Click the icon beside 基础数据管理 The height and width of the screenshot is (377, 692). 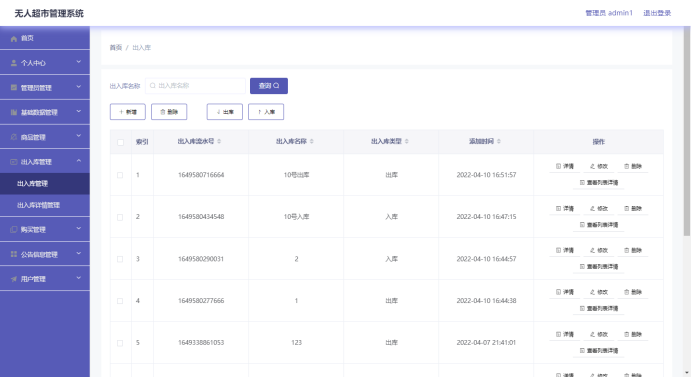click(14, 112)
